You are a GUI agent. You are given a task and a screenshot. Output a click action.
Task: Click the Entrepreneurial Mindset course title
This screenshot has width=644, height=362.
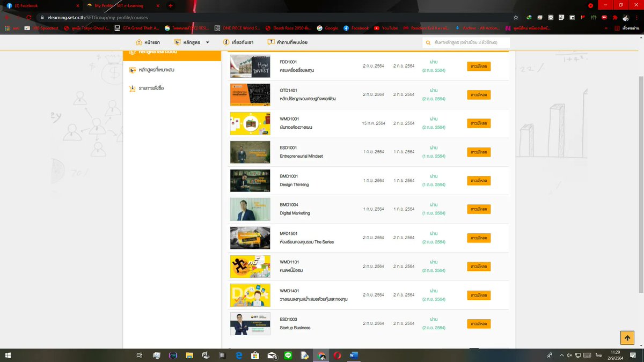click(x=301, y=156)
